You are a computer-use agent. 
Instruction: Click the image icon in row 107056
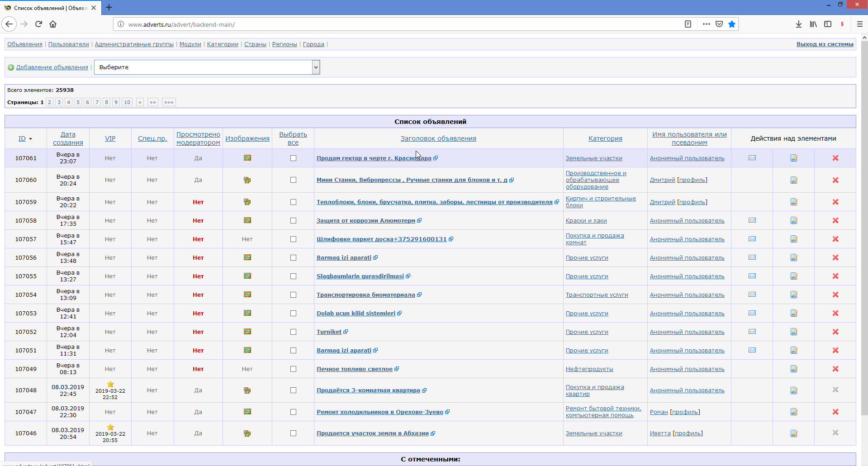point(247,257)
